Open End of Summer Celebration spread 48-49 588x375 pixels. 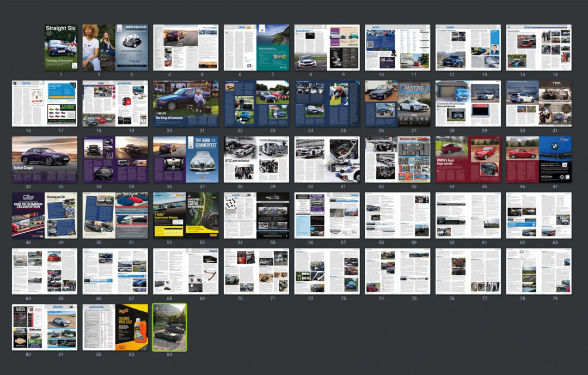[x=45, y=215]
